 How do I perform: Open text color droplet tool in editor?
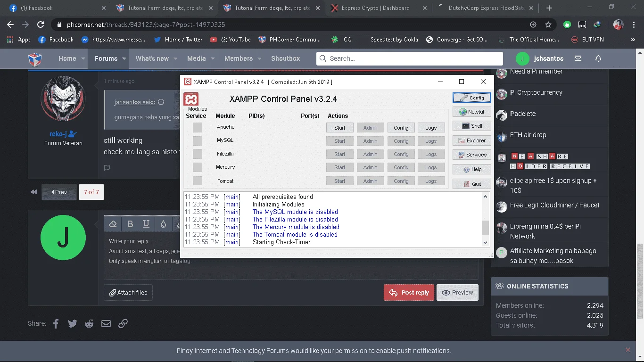tap(163, 224)
